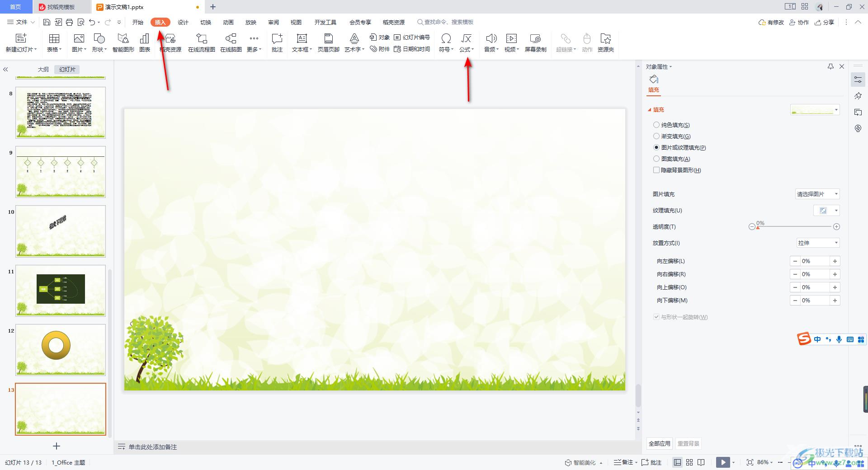Select slide 12 thumbnail with ring
The width and height of the screenshot is (868, 470).
point(61,350)
